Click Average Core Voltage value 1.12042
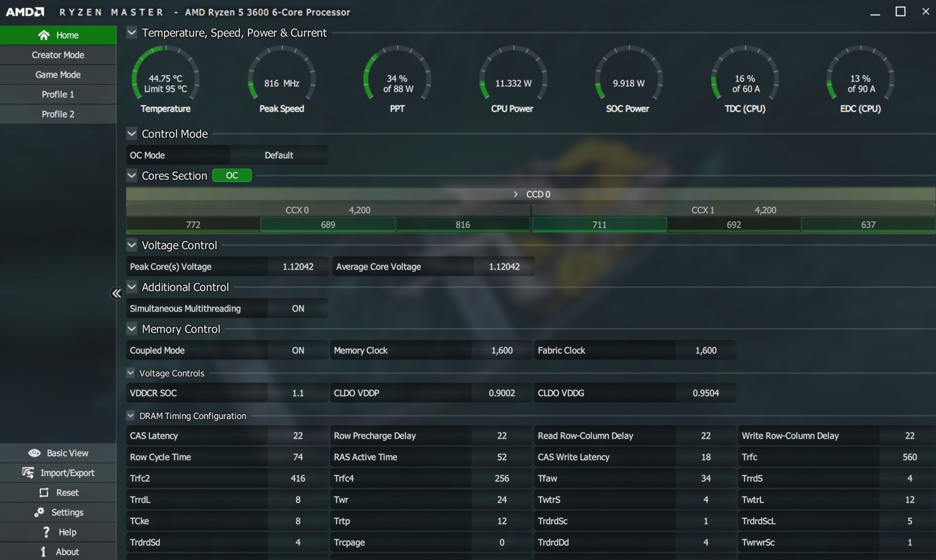The height and width of the screenshot is (560, 936). (x=504, y=267)
